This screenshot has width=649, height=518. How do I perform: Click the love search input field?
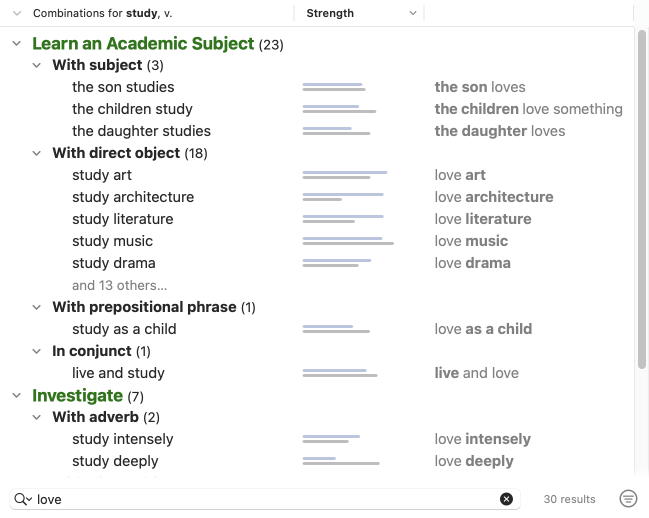[x=260, y=499]
